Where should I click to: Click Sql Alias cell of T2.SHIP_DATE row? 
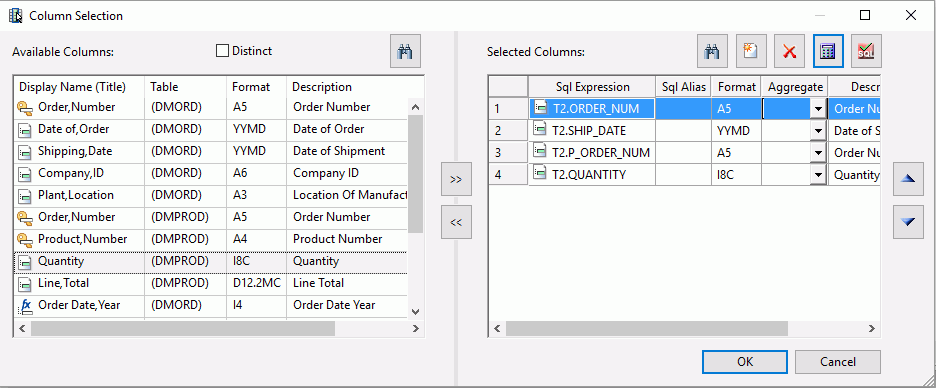point(683,131)
